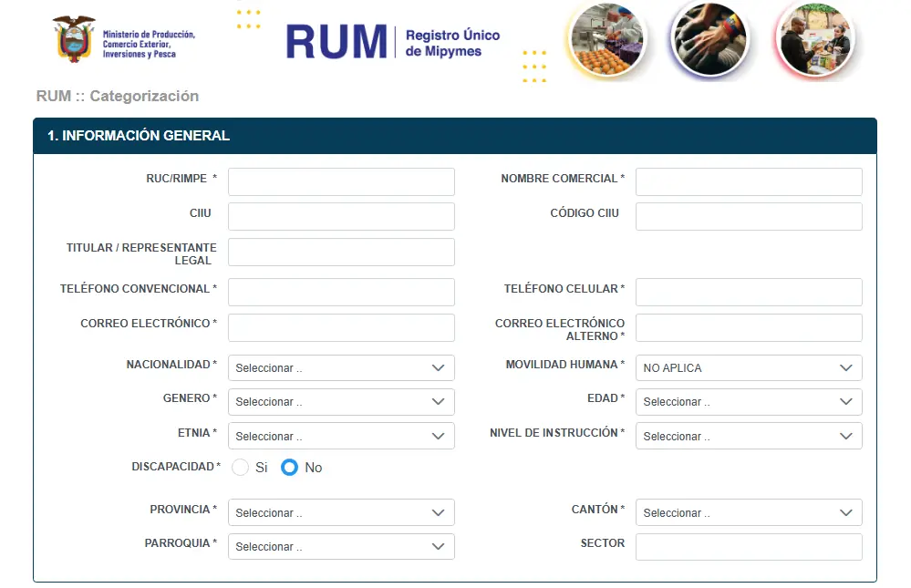
Task: Open the Nacionalidad dropdown
Action: (341, 368)
